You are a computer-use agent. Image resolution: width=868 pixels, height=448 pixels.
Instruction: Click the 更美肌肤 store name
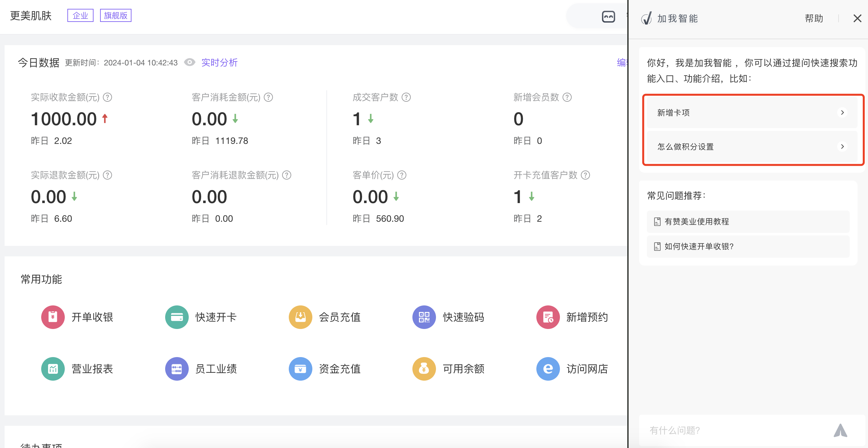point(31,15)
